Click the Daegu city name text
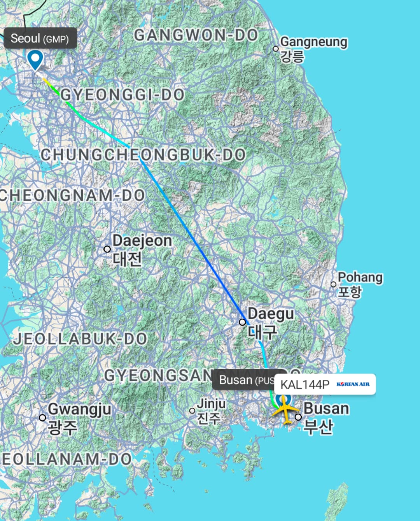This screenshot has height=521, width=420. click(271, 314)
